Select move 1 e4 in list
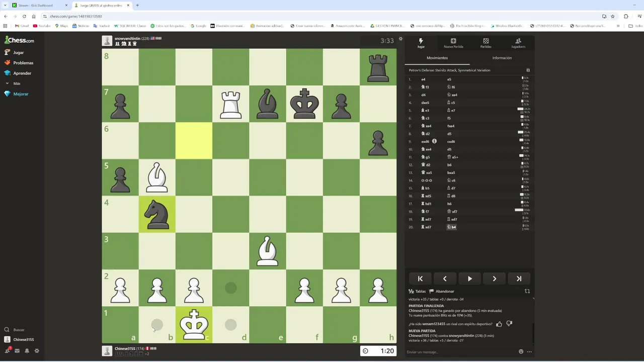The height and width of the screenshot is (362, 644). click(423, 79)
